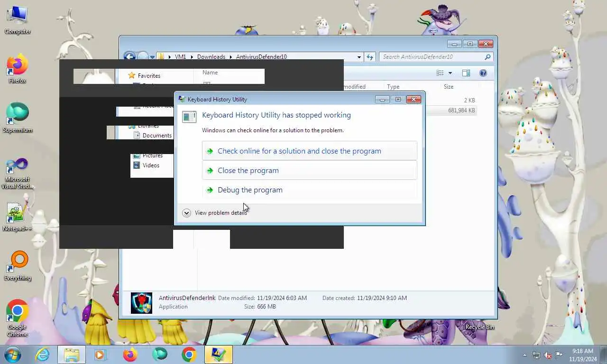Select AntivirusDefender10 in the address bar
The width and height of the screenshot is (607, 364).
click(x=261, y=57)
